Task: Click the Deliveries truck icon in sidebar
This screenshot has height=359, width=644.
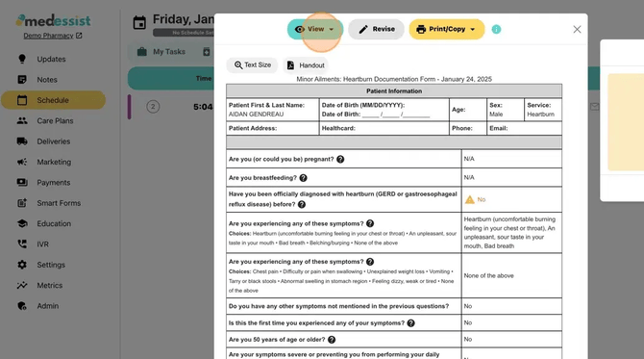Action: tap(22, 141)
